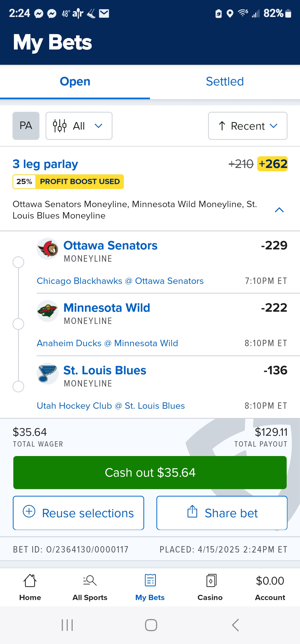Open the All filter dropdown

click(79, 126)
